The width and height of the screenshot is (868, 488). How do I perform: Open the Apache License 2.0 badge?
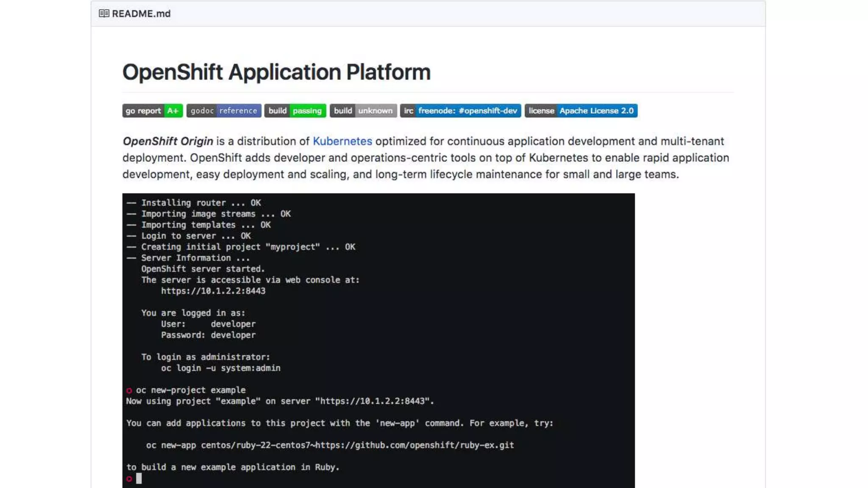tap(581, 111)
